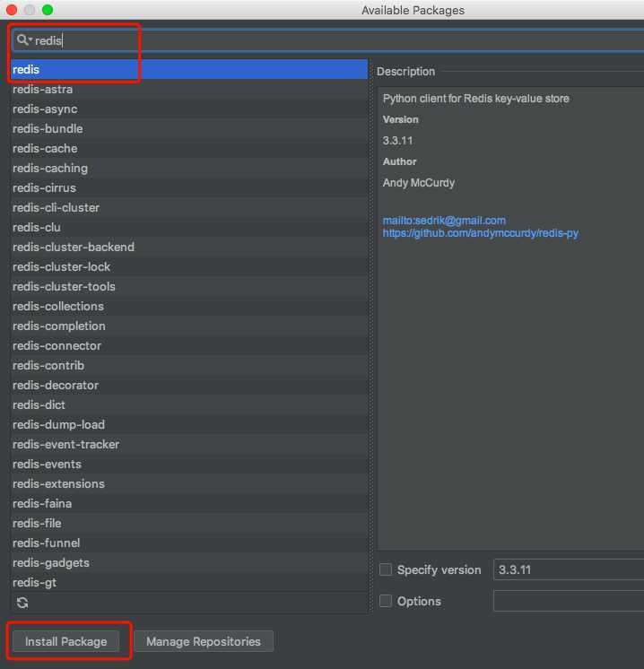Select redis-clu in package list

pos(189,228)
